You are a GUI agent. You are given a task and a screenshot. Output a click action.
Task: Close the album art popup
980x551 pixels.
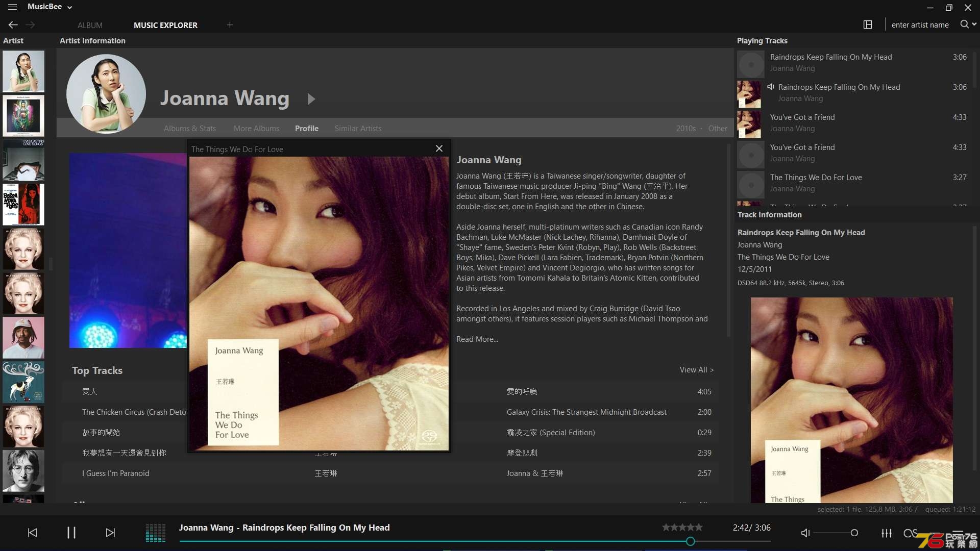pyautogui.click(x=439, y=148)
